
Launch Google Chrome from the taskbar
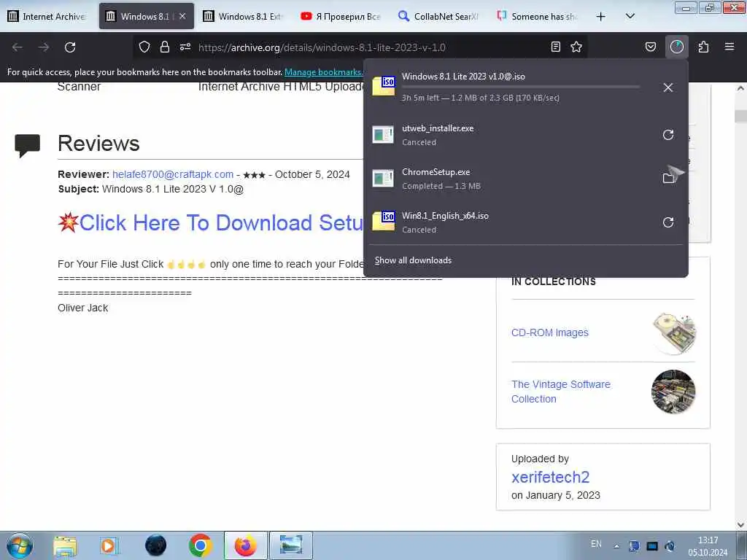coord(200,545)
